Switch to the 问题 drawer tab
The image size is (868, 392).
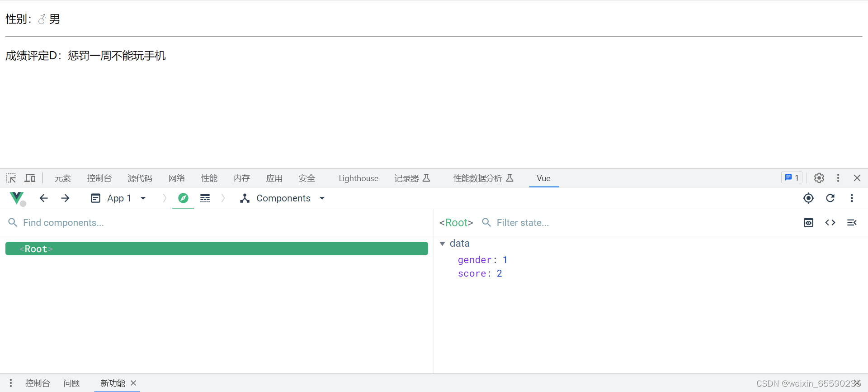coord(71,383)
